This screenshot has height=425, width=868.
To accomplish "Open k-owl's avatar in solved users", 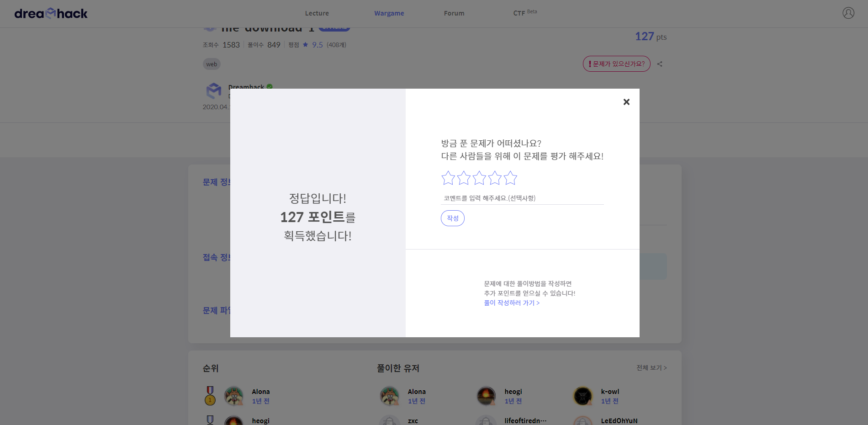I will (583, 396).
